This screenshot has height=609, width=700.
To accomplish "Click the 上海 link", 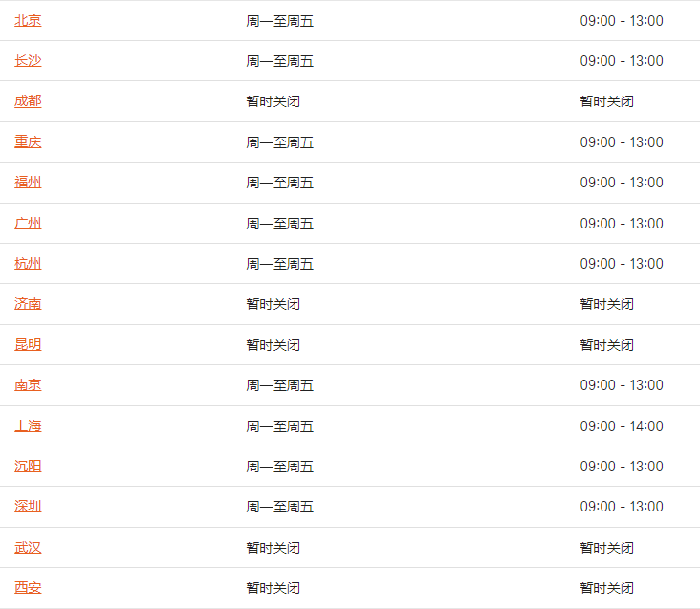I will (x=28, y=426).
